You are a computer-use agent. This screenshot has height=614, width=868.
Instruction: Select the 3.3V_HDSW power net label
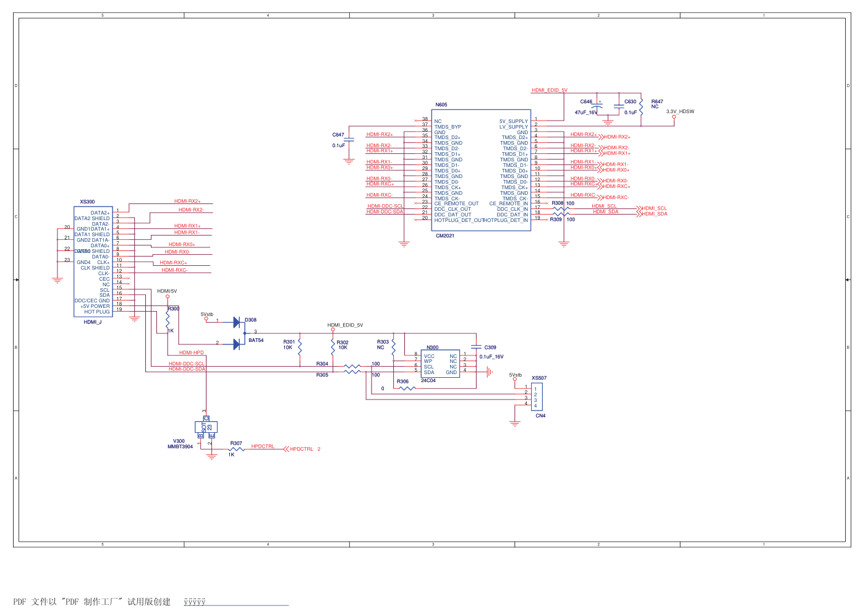tap(680, 112)
